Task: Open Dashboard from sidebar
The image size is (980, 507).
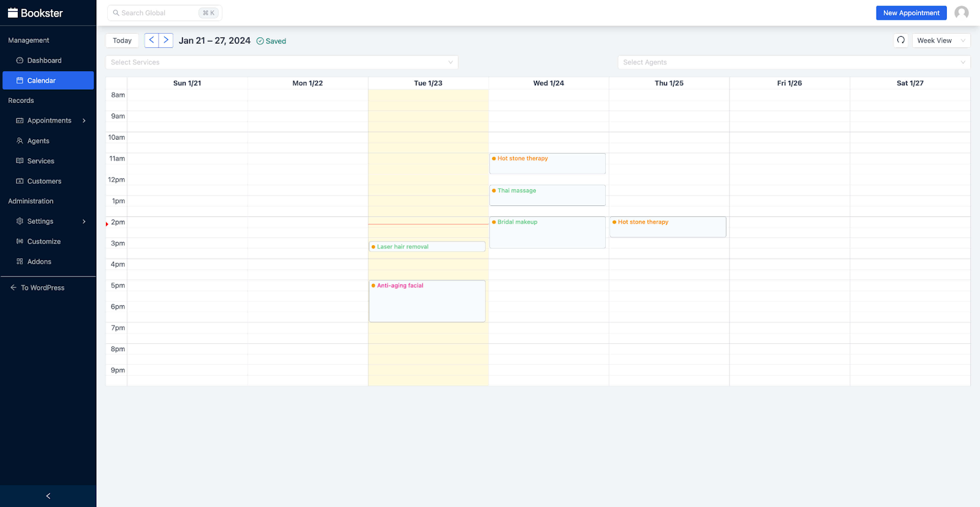Action: point(44,61)
